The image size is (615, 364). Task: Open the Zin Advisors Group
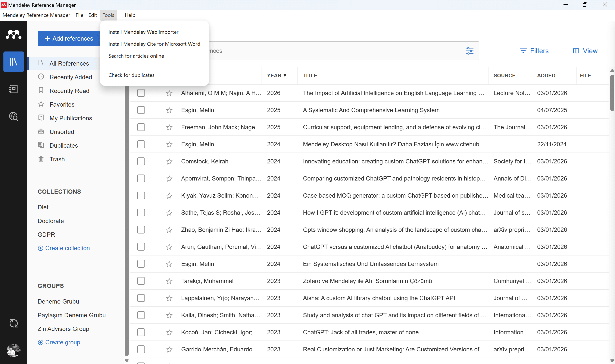coord(63,329)
